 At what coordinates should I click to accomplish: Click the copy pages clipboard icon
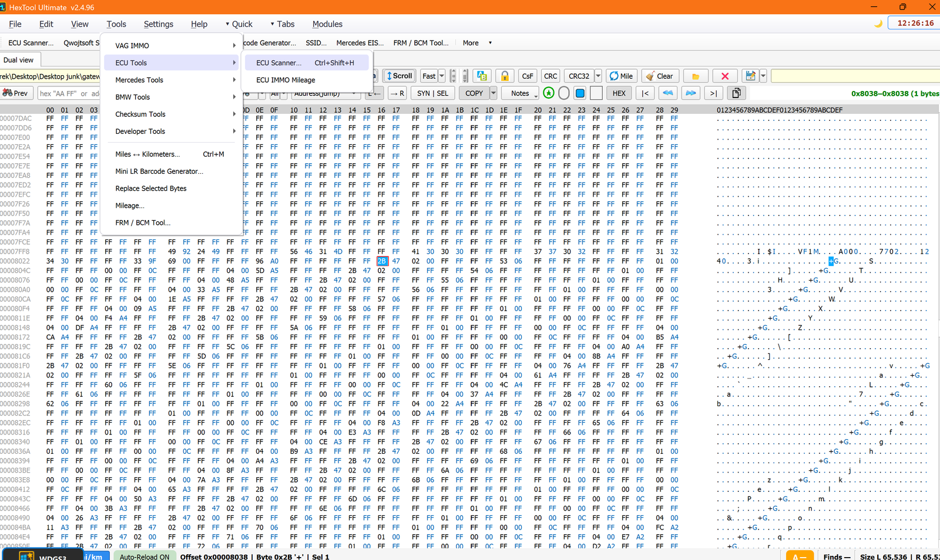click(736, 93)
